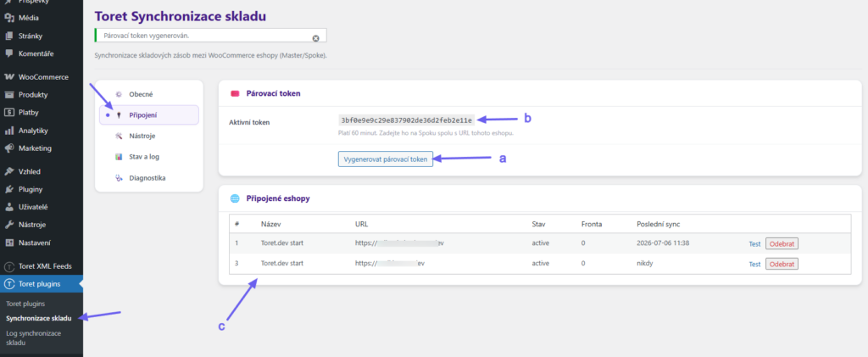Click the URL column header
This screenshot has width=868, height=357.
click(361, 224)
